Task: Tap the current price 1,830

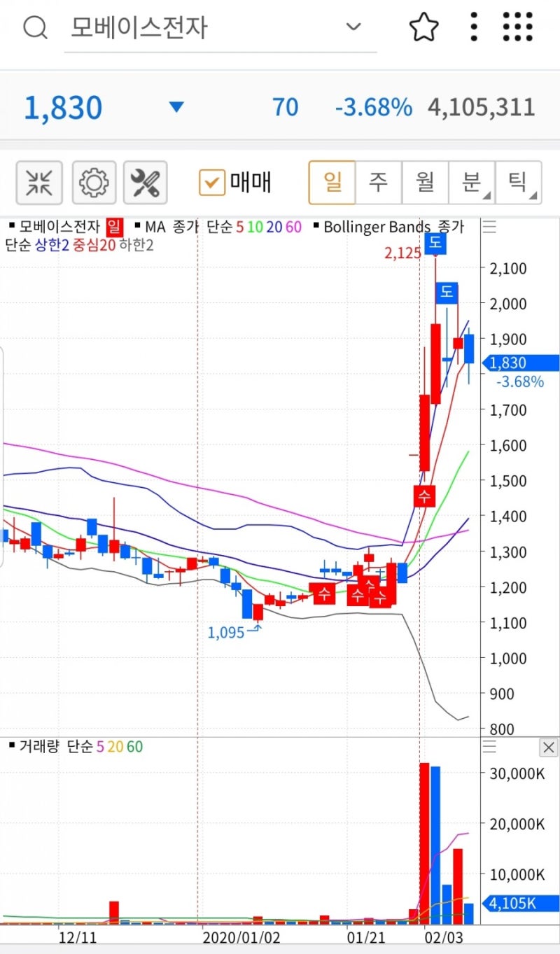Action: (63, 108)
